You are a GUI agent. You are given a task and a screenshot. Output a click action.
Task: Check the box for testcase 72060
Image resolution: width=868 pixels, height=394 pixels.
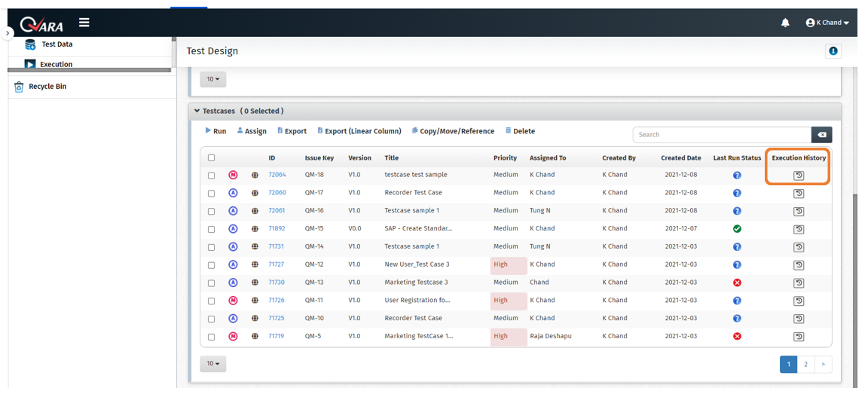pyautogui.click(x=212, y=194)
